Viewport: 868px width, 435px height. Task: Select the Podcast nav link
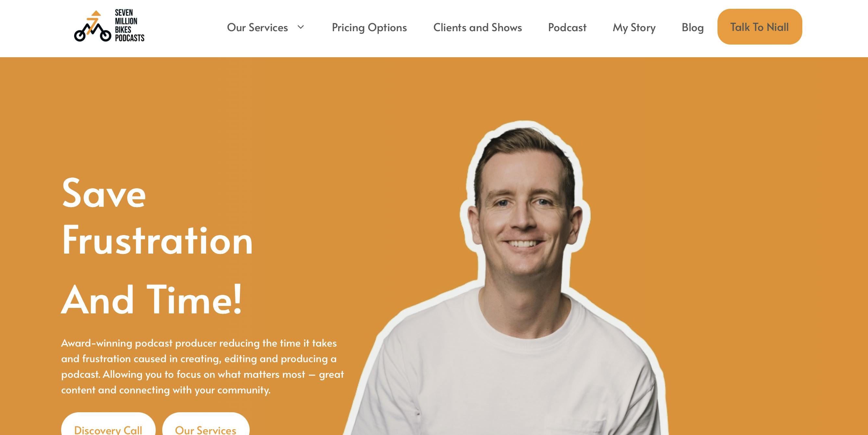click(567, 27)
